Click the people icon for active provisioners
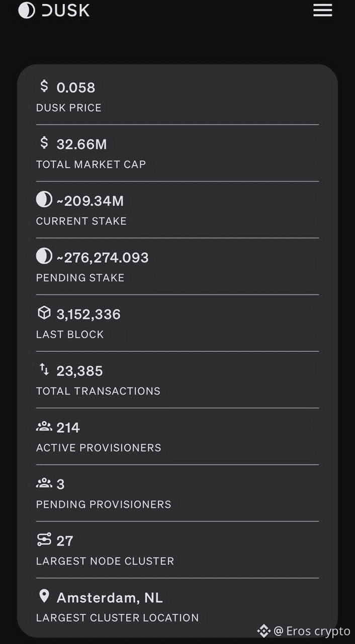The width and height of the screenshot is (355, 644). [x=44, y=427]
